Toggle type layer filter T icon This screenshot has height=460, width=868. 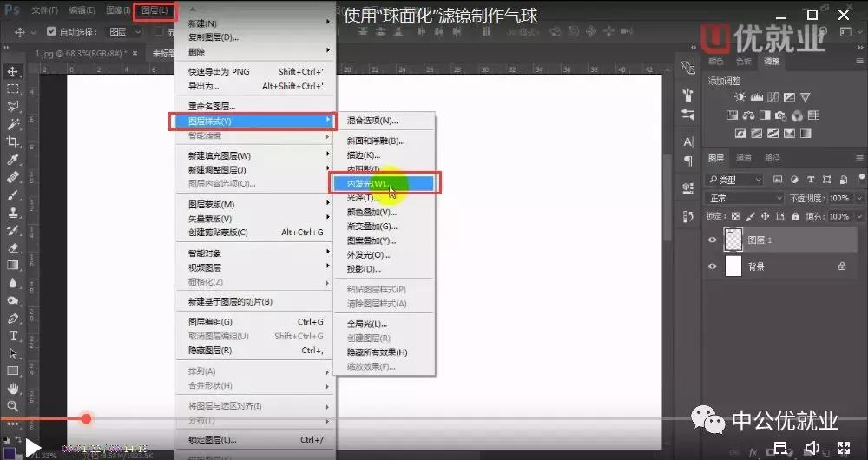pos(811,180)
